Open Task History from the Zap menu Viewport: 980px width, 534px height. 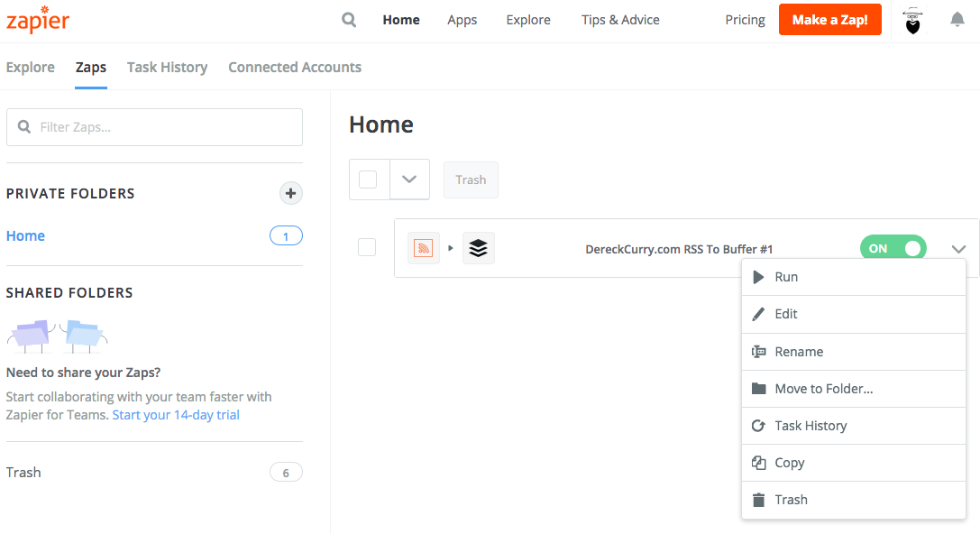click(x=853, y=426)
